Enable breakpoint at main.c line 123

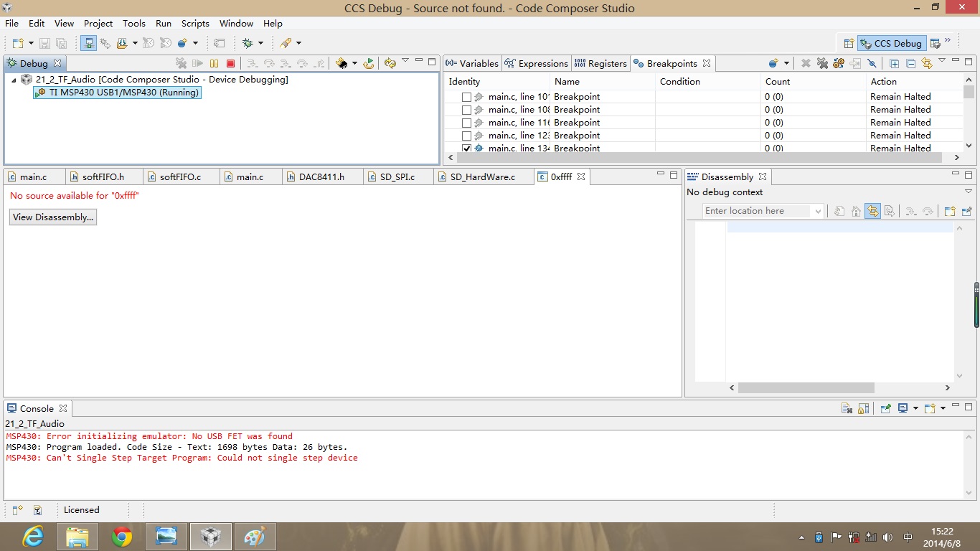[x=466, y=136]
